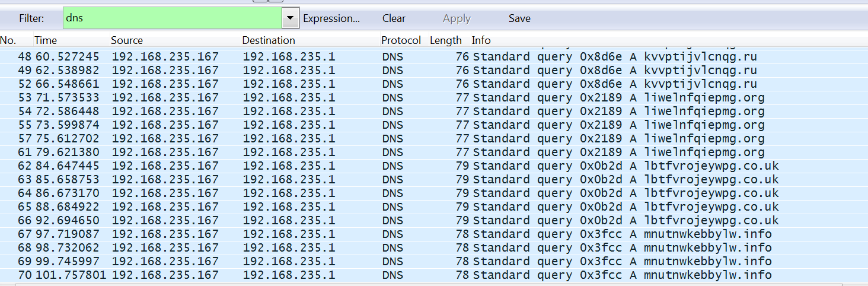Click the Destination column header
Screen dimensions: 868x286
point(269,40)
